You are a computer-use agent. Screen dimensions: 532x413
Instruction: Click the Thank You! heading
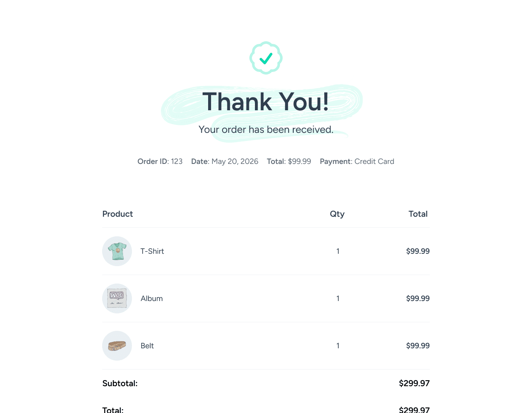[266, 102]
